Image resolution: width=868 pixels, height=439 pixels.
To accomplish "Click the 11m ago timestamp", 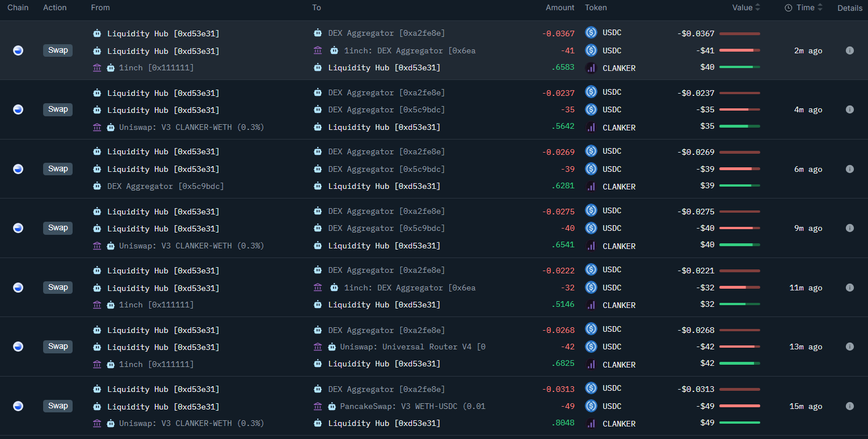I will click(806, 288).
